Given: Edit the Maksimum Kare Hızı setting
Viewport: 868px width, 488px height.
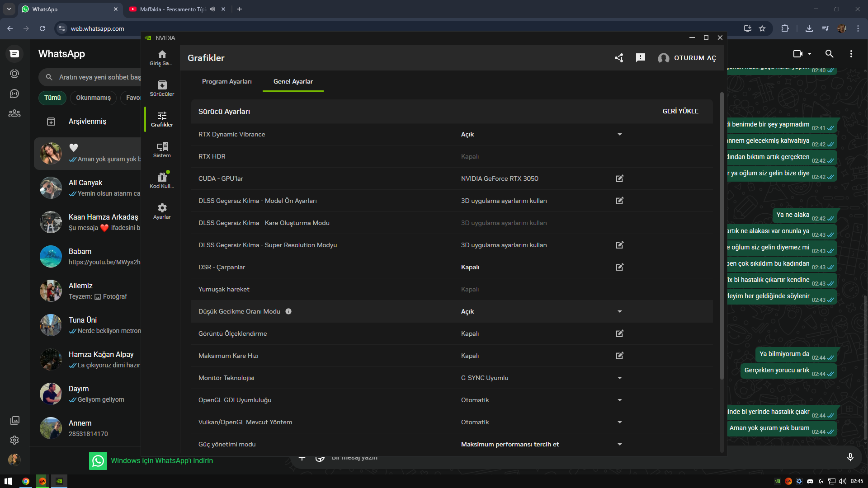Looking at the screenshot, I should [x=620, y=356].
